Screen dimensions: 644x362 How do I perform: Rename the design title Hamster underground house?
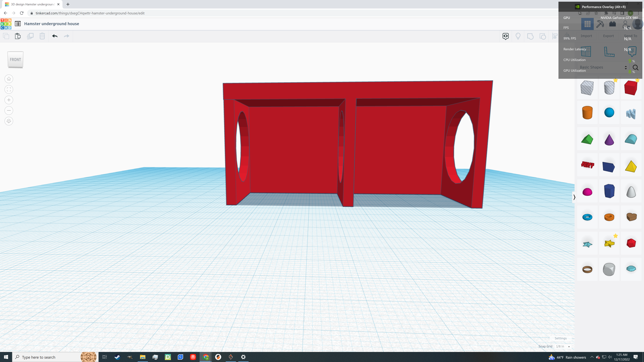[x=51, y=24]
